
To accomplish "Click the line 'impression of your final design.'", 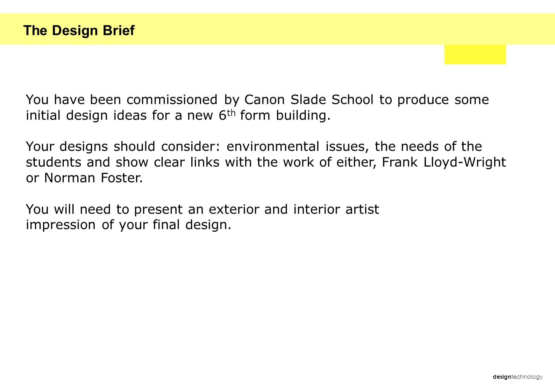I will click(x=129, y=225).
